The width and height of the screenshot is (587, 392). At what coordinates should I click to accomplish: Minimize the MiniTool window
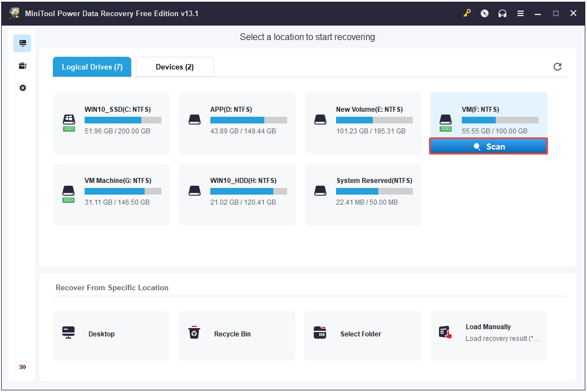click(538, 13)
